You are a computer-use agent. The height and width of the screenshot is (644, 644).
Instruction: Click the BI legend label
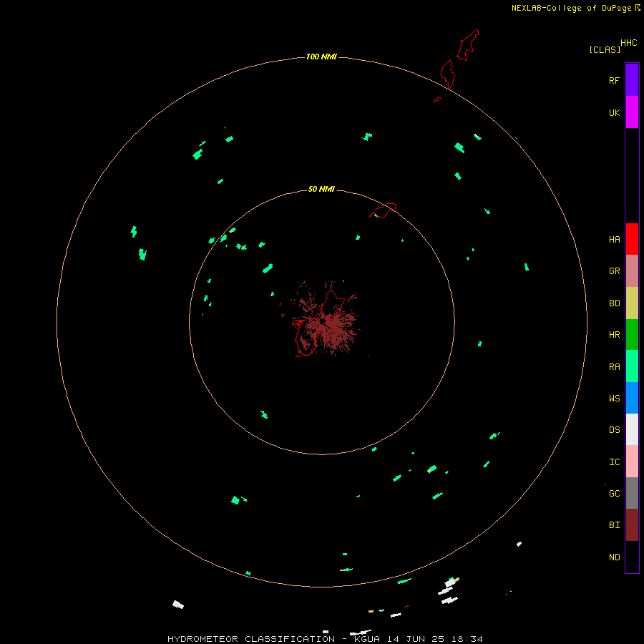(x=614, y=525)
